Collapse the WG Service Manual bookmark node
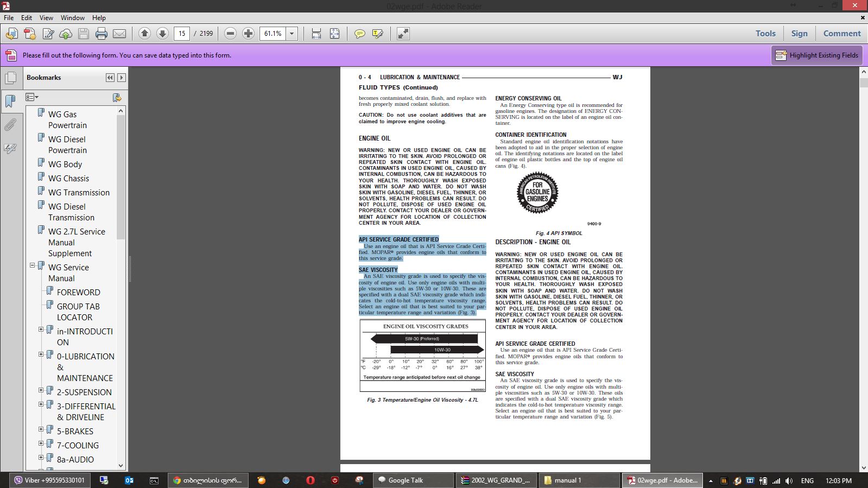868x488 pixels. click(33, 265)
